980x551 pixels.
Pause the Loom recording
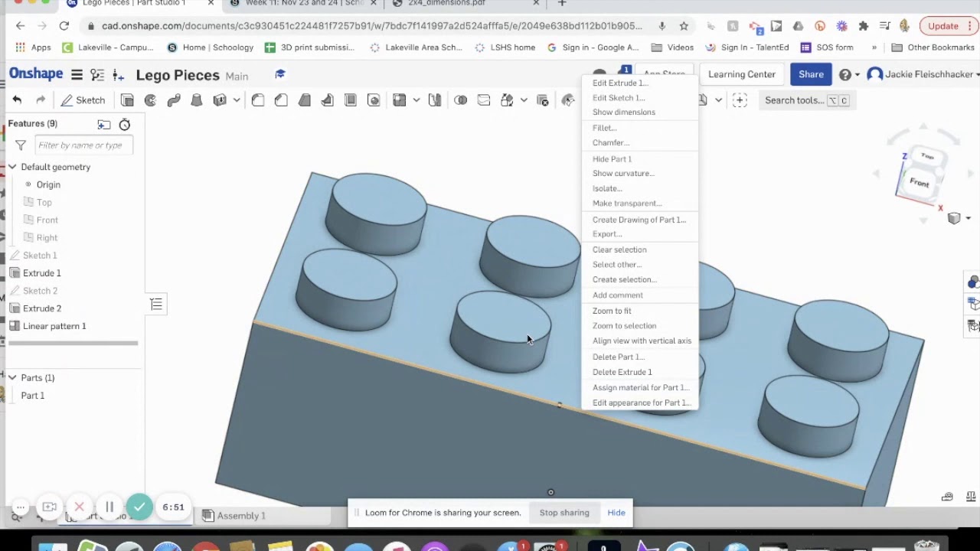pos(109,507)
